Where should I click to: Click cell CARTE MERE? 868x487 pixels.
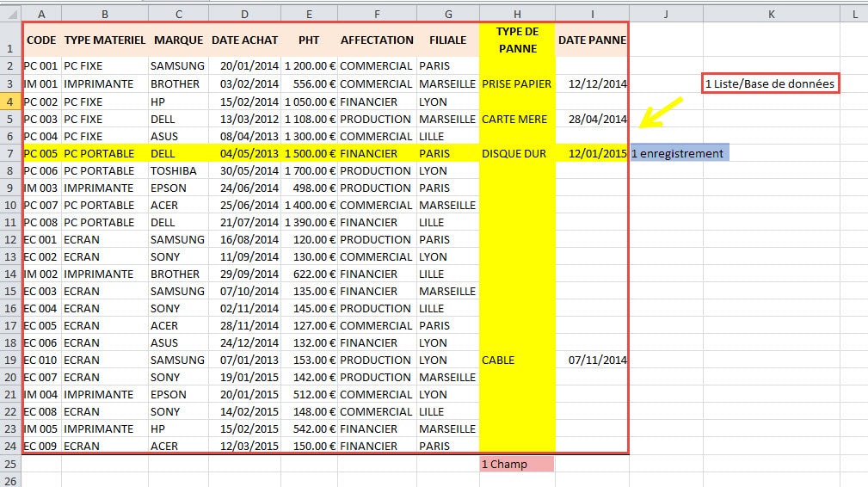[x=517, y=119]
